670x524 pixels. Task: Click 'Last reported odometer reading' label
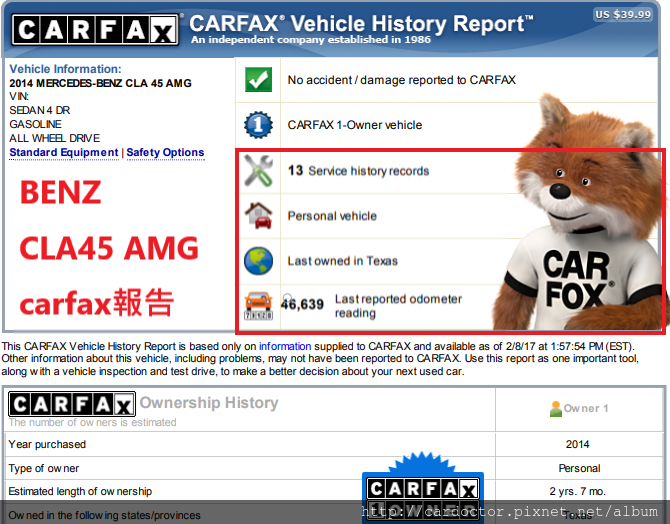(398, 306)
